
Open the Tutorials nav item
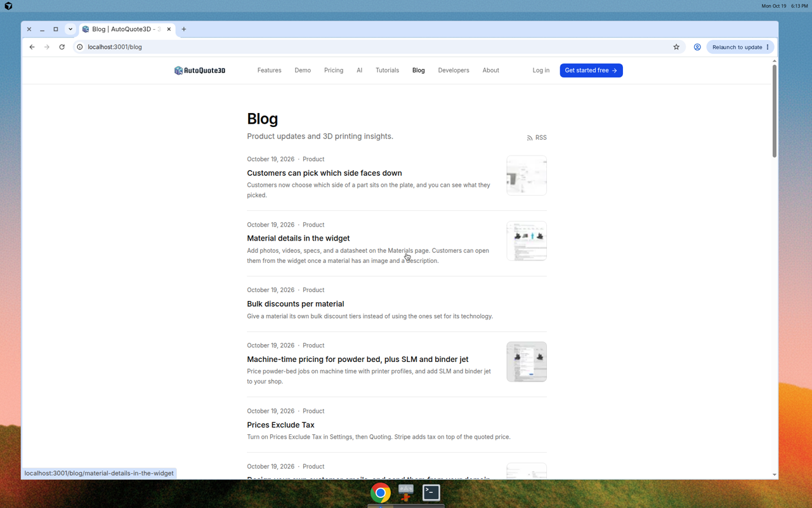tap(387, 70)
